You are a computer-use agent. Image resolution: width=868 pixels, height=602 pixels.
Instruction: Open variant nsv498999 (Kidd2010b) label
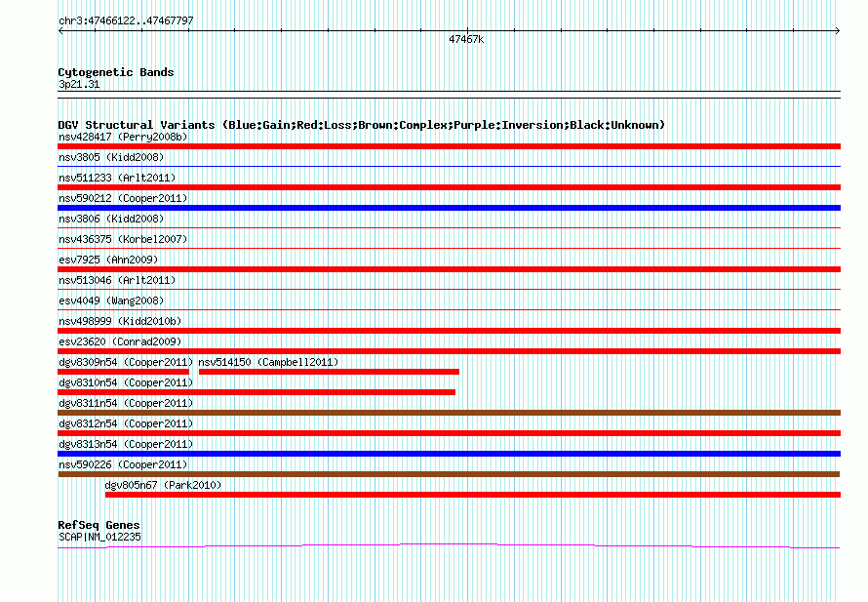pyautogui.click(x=120, y=321)
